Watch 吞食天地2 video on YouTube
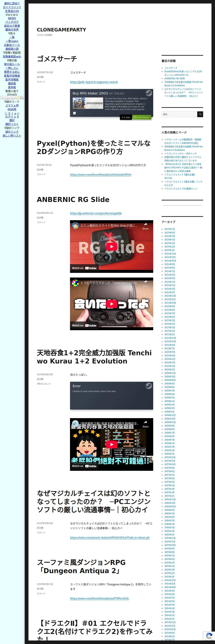Image resolution: width=215 pixels, height=644 pixels. 84,466
